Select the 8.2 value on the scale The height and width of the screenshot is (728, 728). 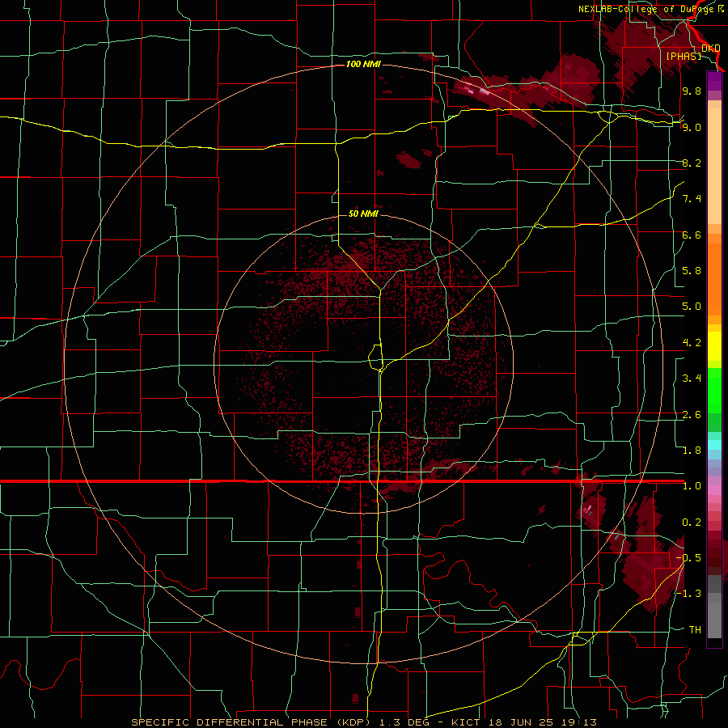click(692, 163)
